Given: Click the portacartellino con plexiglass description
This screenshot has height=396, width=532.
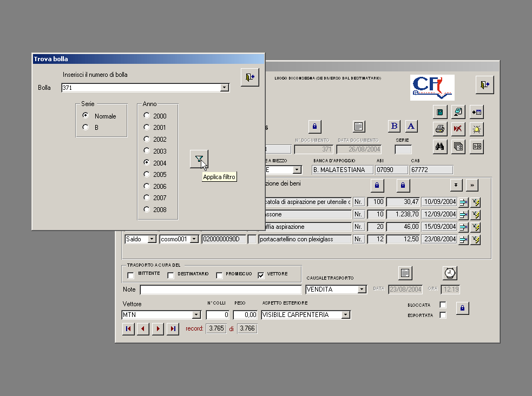Looking at the screenshot, I should coord(305,239).
